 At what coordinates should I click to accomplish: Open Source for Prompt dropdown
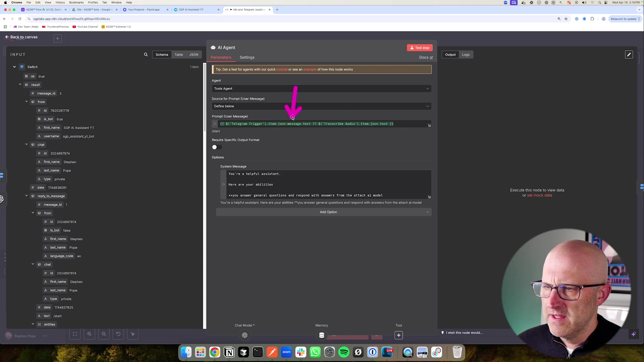pyautogui.click(x=321, y=106)
